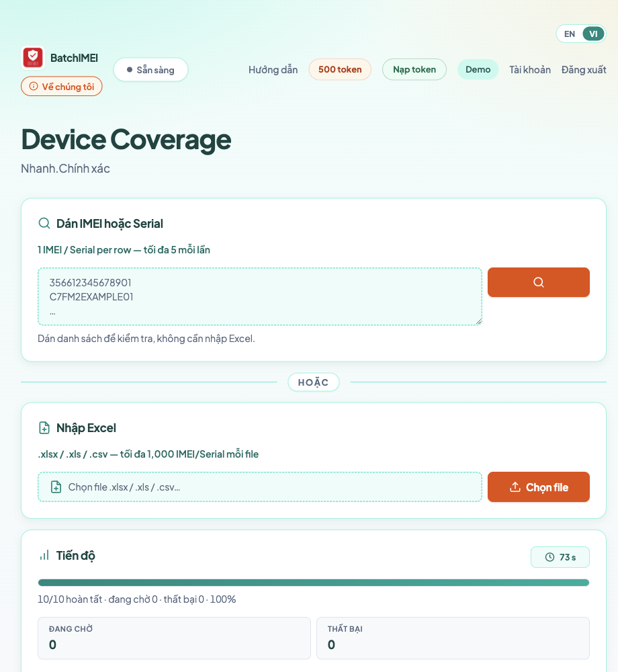The width and height of the screenshot is (618, 672).
Task: Click the clock icon in the 73 s badge
Action: 549,557
